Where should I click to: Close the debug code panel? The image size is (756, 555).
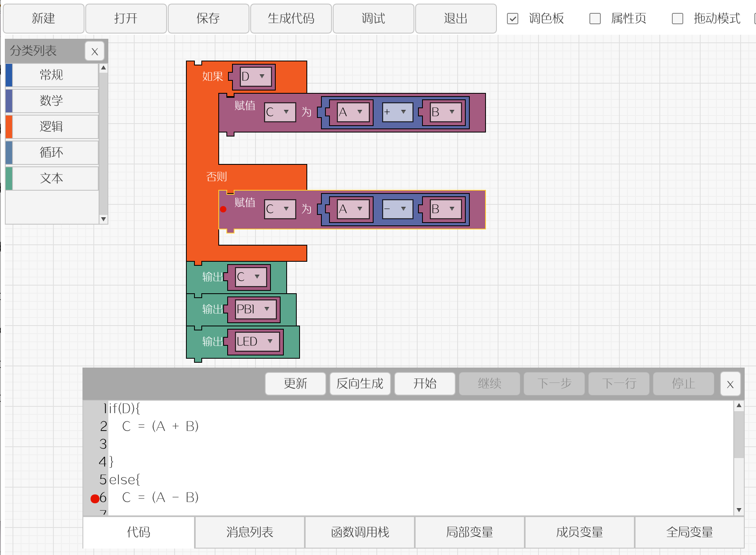point(730,384)
